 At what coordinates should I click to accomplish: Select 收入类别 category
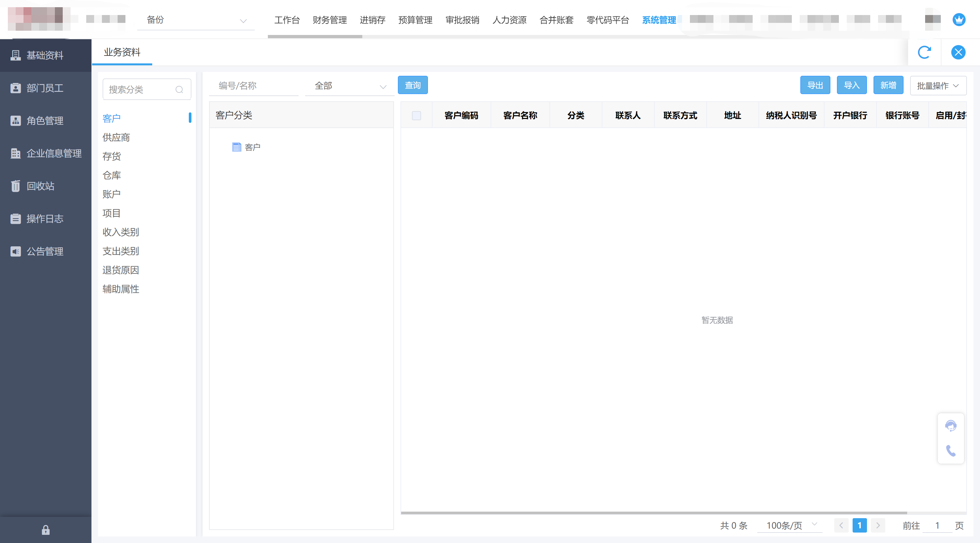tap(121, 232)
